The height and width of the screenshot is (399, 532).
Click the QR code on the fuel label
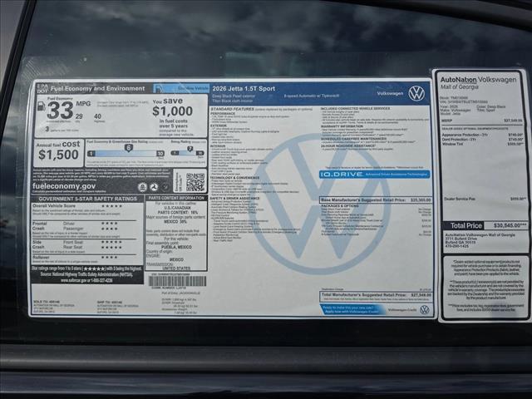click(195, 182)
